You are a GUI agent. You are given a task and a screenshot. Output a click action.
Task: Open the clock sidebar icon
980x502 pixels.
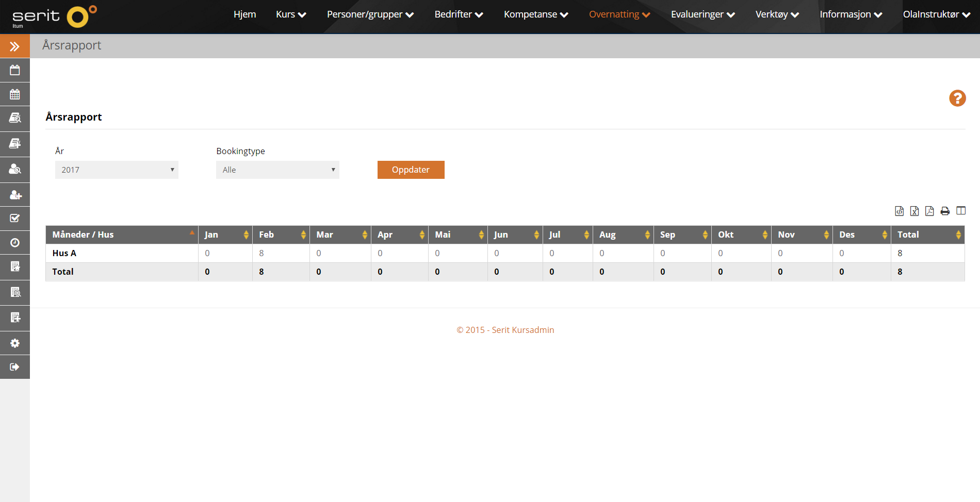[x=14, y=243]
